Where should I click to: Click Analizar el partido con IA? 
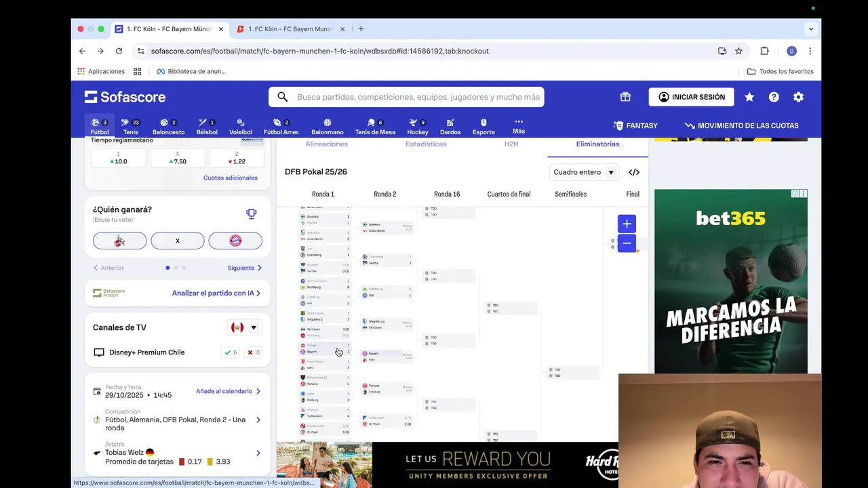point(216,293)
